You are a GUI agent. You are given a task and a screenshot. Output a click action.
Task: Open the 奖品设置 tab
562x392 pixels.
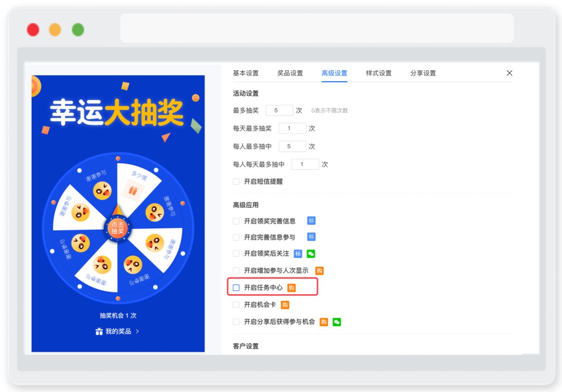(x=290, y=73)
